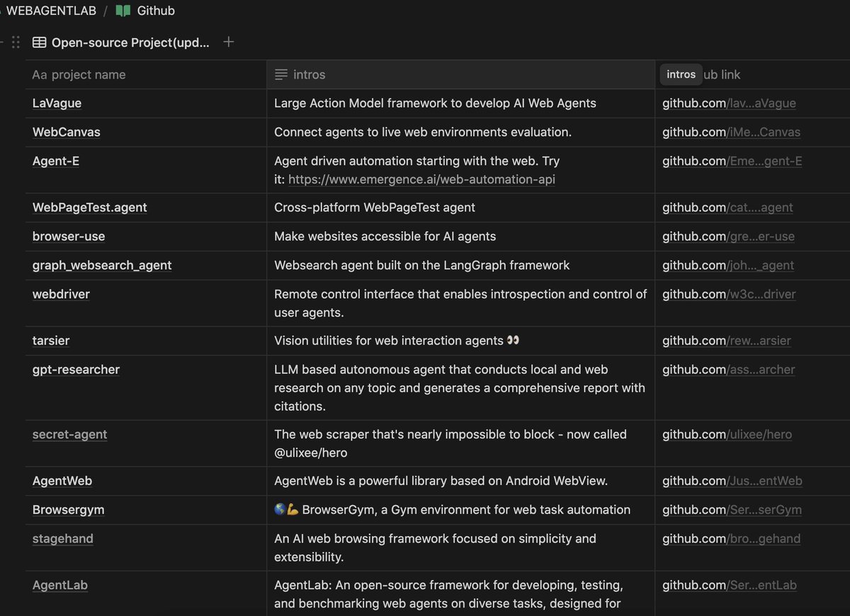Viewport: 850px width, 616px height.
Task: Add a new view with the plus icon
Action: pyautogui.click(x=228, y=42)
